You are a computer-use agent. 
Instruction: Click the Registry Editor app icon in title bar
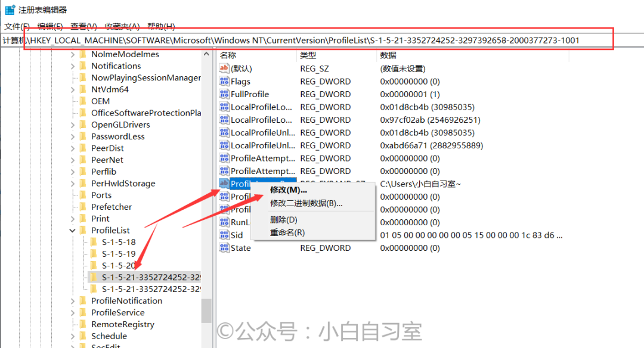(x=10, y=10)
